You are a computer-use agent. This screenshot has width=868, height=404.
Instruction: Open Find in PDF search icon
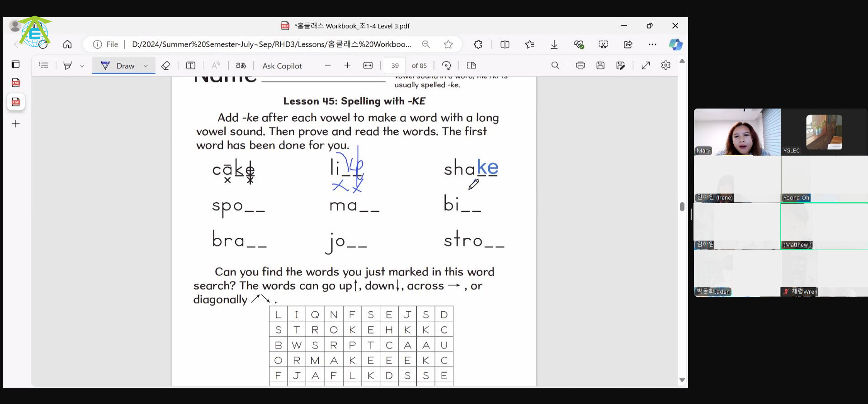(555, 66)
